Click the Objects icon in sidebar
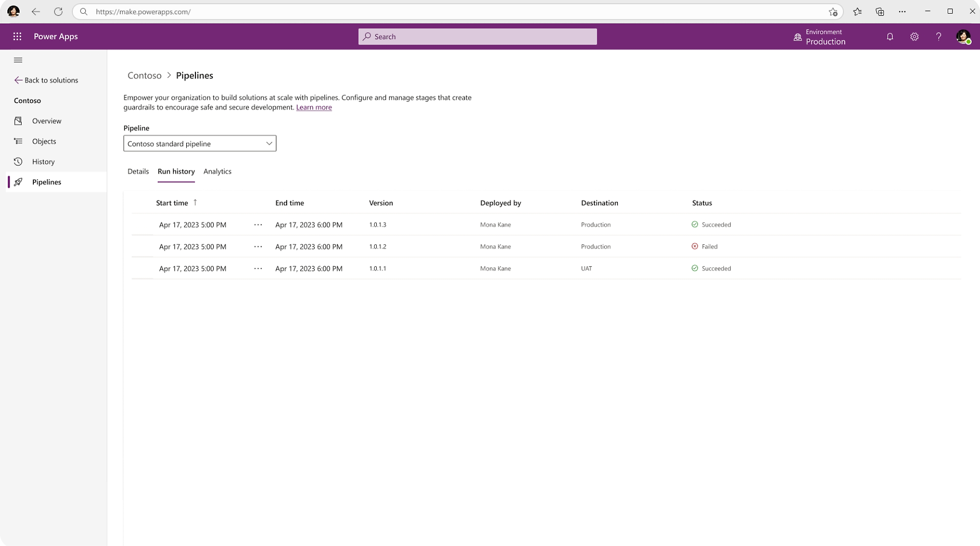The height and width of the screenshot is (546, 980). click(x=18, y=141)
